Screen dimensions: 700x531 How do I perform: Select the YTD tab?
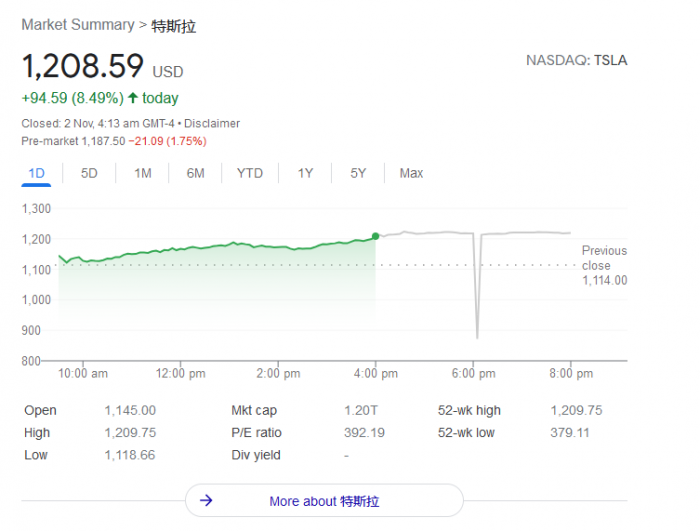tap(250, 173)
